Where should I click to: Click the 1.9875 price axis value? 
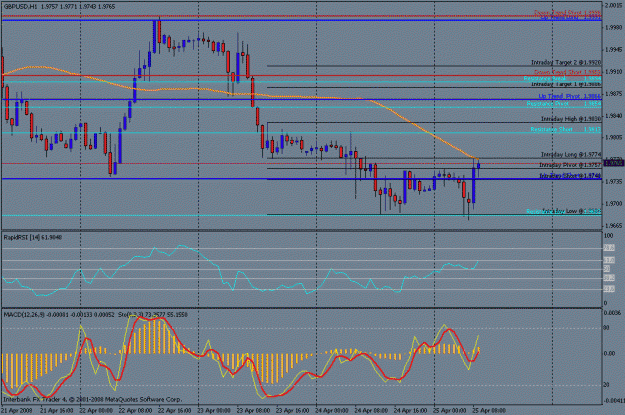(613, 94)
